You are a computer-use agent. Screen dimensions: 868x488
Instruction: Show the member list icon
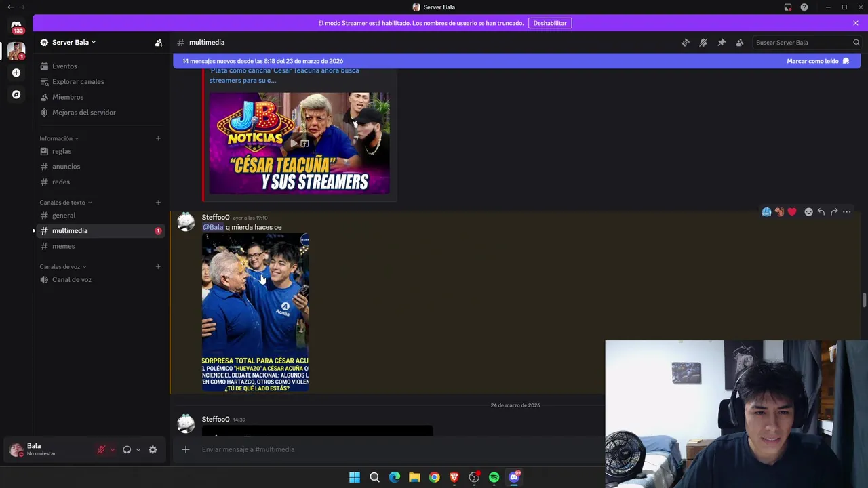click(740, 42)
